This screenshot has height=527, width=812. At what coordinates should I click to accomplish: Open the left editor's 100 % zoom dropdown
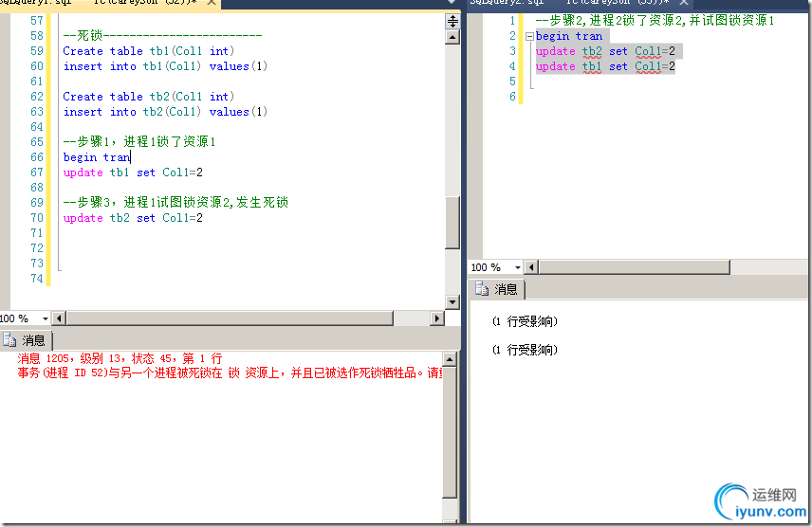(x=45, y=318)
